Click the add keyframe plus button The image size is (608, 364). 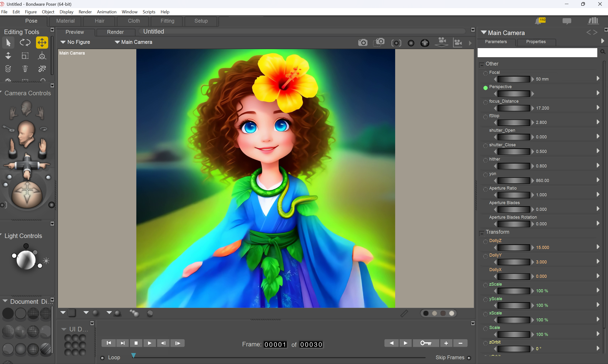pyautogui.click(x=446, y=343)
